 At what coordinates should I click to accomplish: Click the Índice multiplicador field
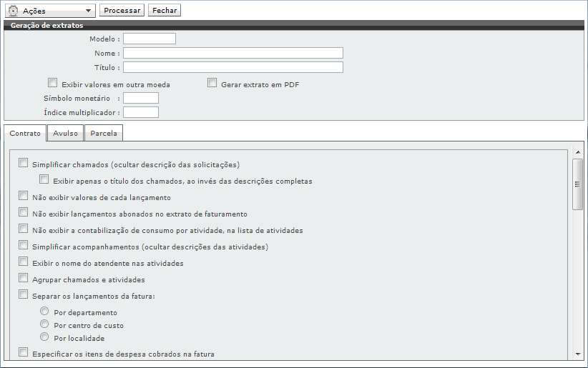coord(141,112)
